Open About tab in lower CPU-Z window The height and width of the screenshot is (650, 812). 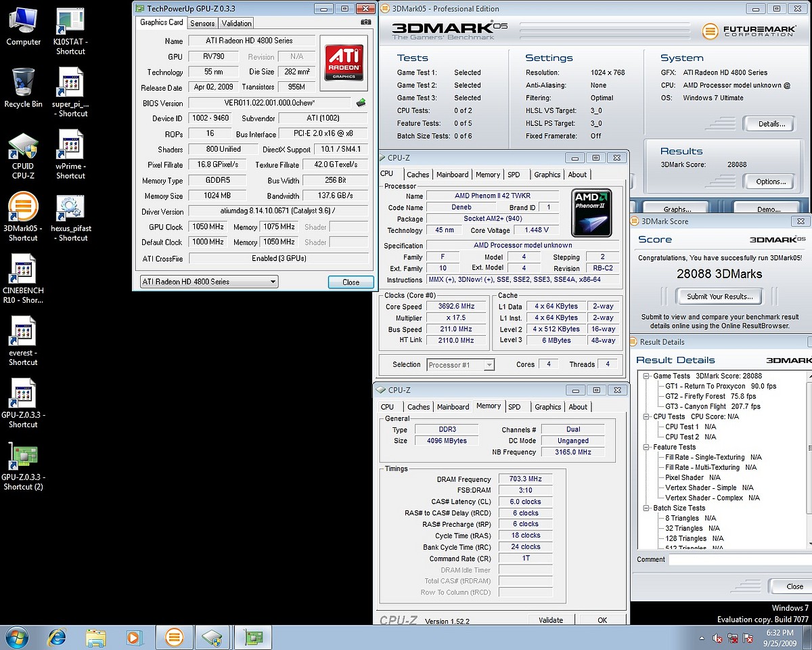point(578,407)
